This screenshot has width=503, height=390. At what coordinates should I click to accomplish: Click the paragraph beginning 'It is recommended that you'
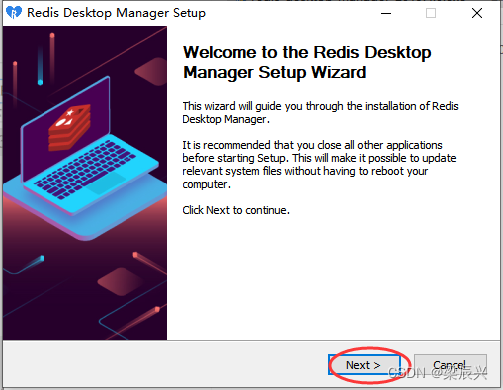(x=319, y=164)
